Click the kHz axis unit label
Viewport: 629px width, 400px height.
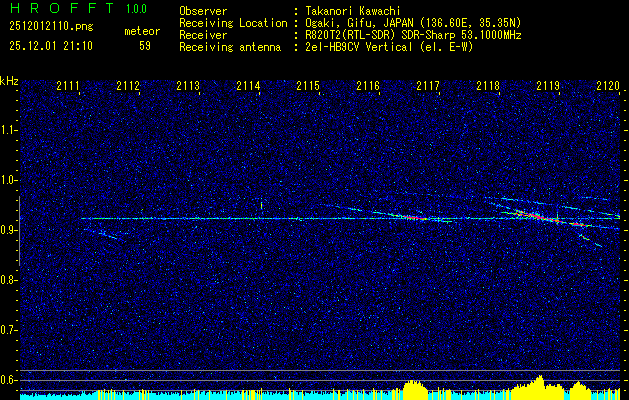point(9,81)
